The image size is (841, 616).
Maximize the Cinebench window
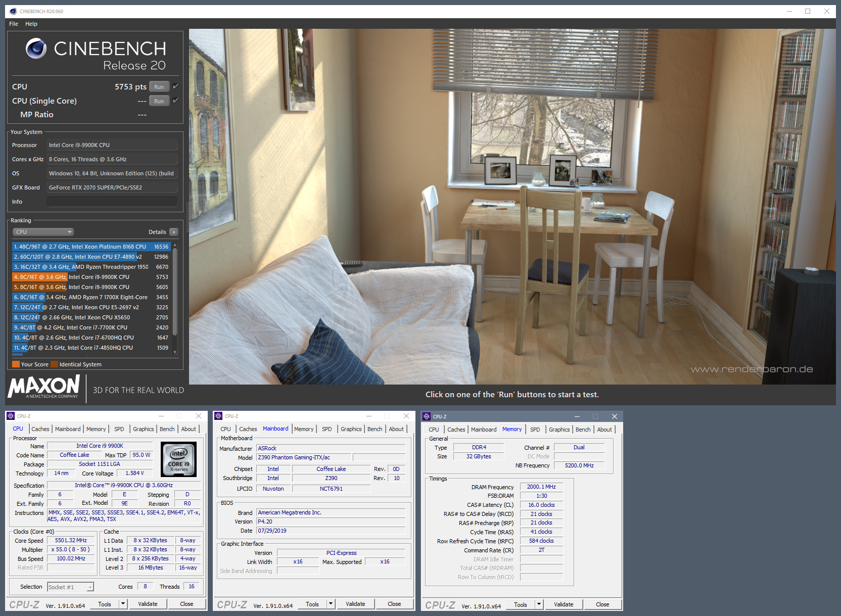pyautogui.click(x=808, y=11)
